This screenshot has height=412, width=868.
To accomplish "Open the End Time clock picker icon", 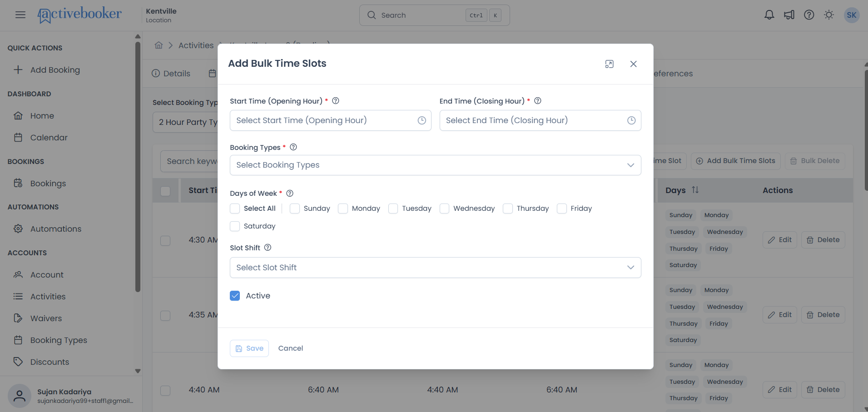I will [x=631, y=120].
